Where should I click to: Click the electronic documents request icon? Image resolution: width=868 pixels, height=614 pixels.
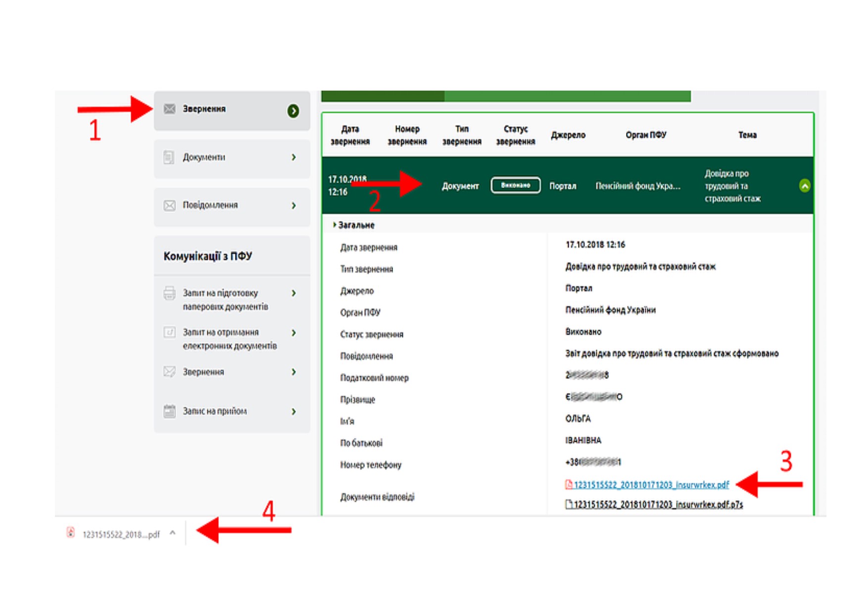169,332
